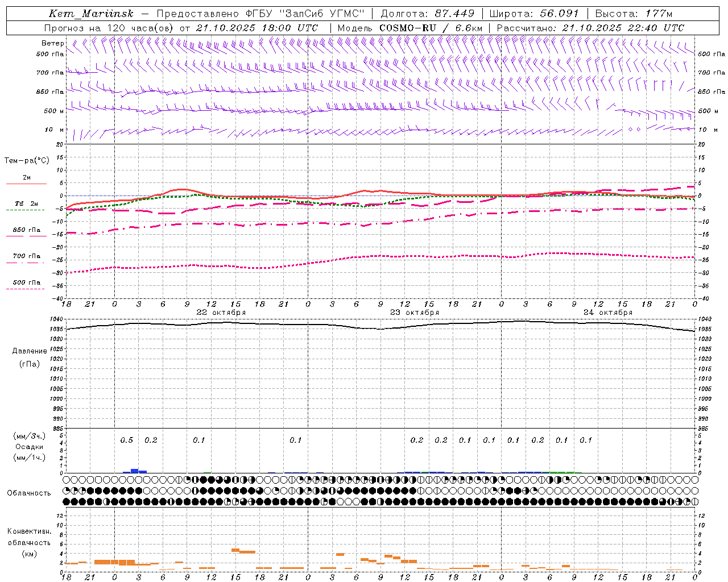
Task: Click the tallest blue precipitation bar on 22 October
Action: [x=135, y=471]
